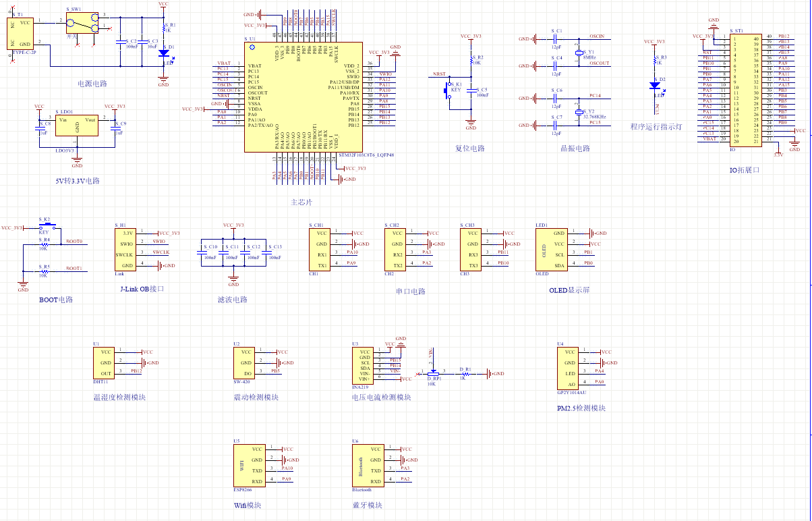Select the OLED display connector LED1

click(x=552, y=249)
